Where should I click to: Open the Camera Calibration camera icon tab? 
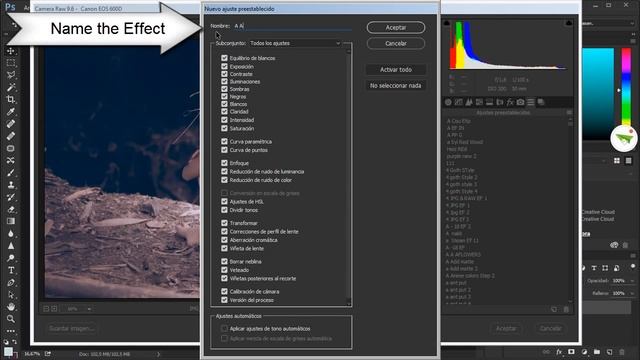pyautogui.click(x=520, y=102)
